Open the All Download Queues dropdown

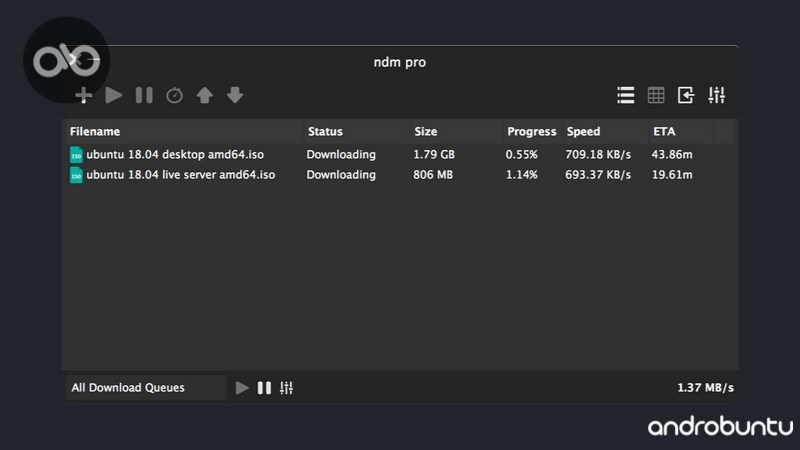point(146,388)
